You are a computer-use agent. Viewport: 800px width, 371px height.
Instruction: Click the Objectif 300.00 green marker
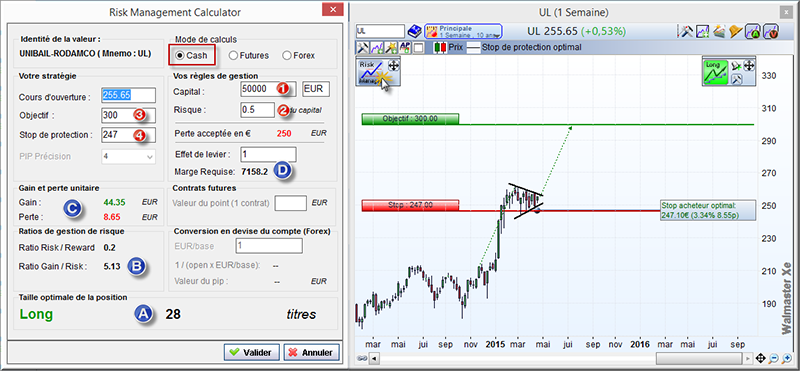tap(410, 118)
